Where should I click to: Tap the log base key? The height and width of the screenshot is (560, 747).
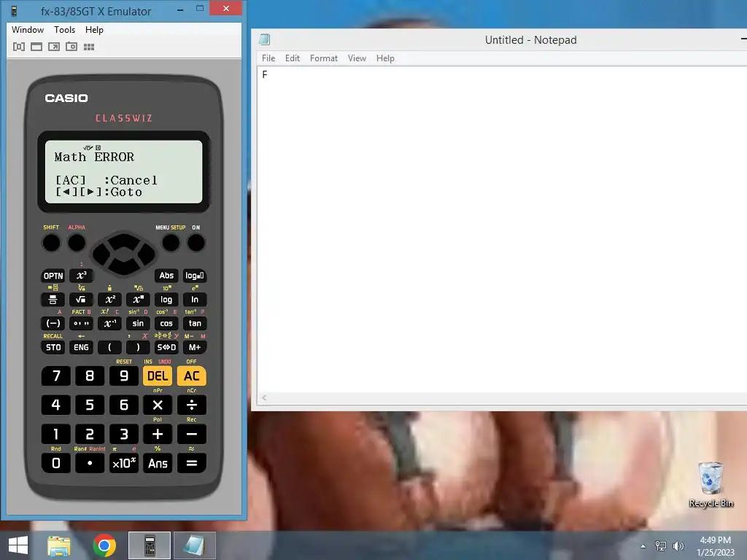pyautogui.click(x=194, y=276)
